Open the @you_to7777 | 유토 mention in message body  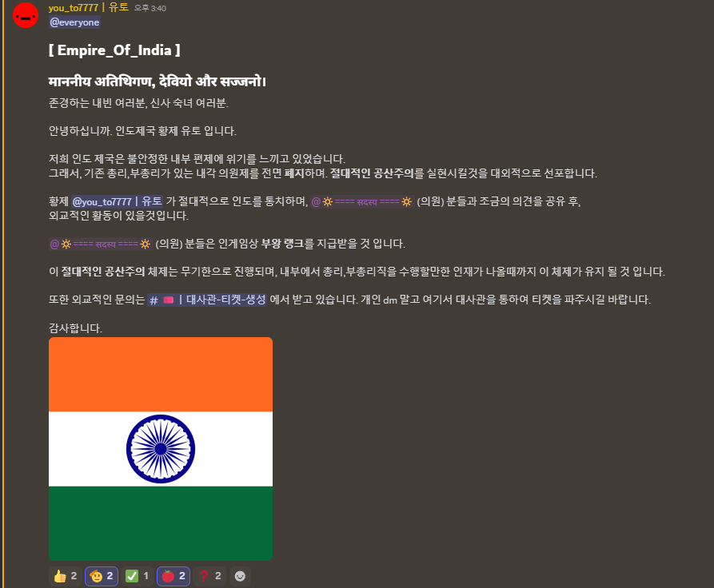coord(117,201)
